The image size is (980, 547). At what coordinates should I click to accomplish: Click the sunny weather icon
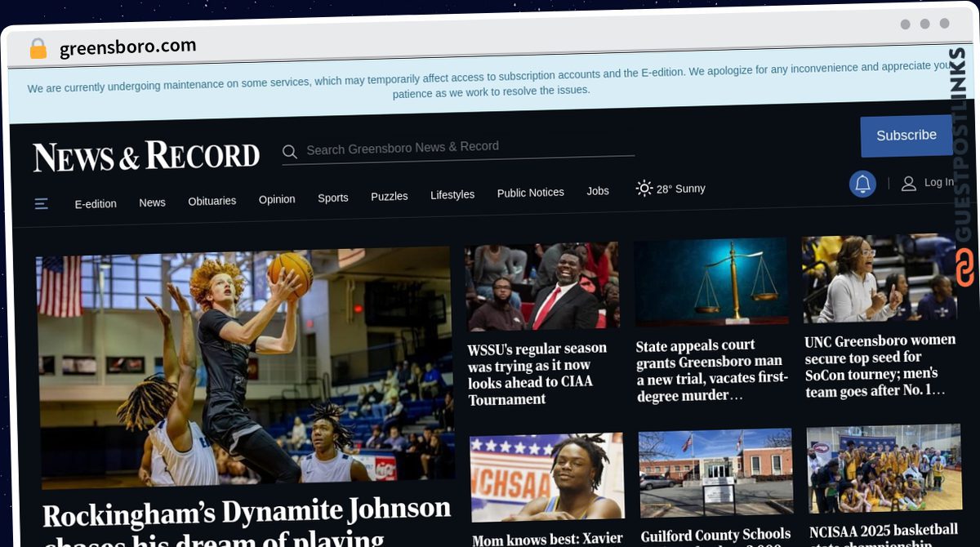(x=644, y=189)
